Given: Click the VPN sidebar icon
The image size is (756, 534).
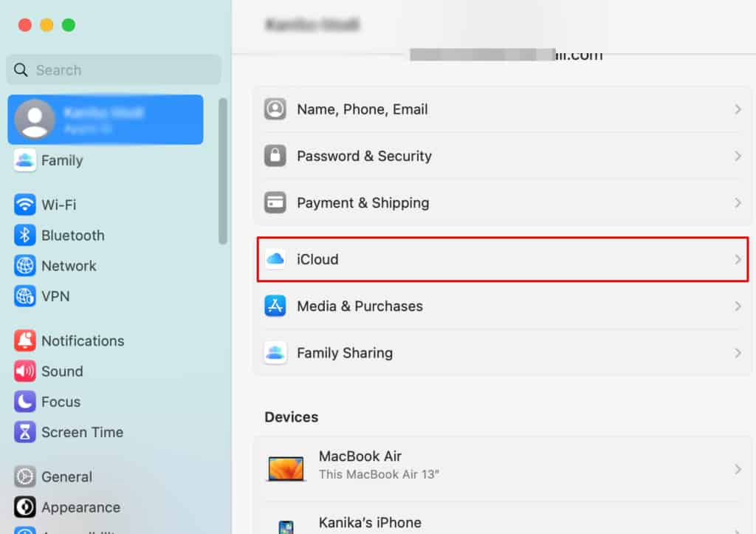Looking at the screenshot, I should click(x=24, y=296).
